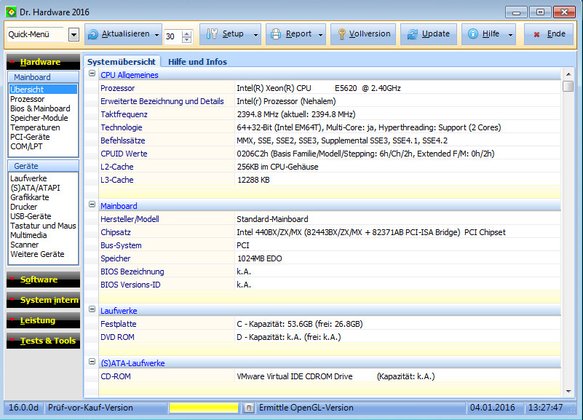Switch to the Hilfe und Infos tab
The height and width of the screenshot is (420, 583).
click(197, 62)
